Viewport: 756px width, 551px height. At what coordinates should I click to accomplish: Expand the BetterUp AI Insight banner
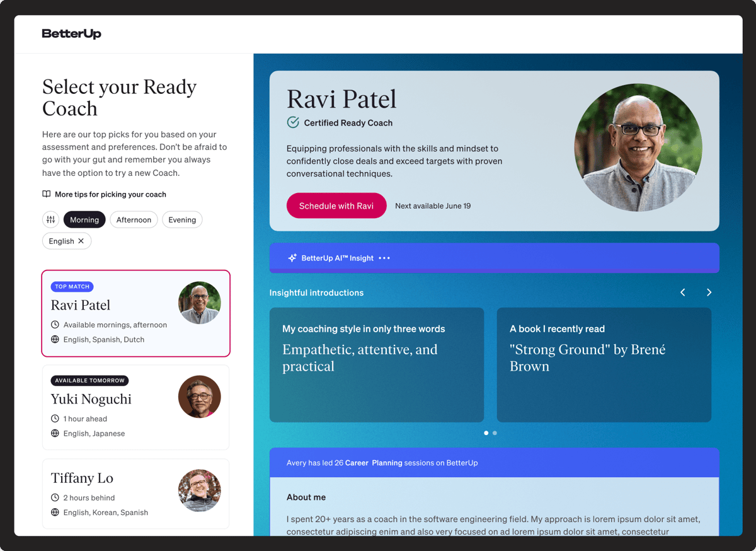(494, 258)
